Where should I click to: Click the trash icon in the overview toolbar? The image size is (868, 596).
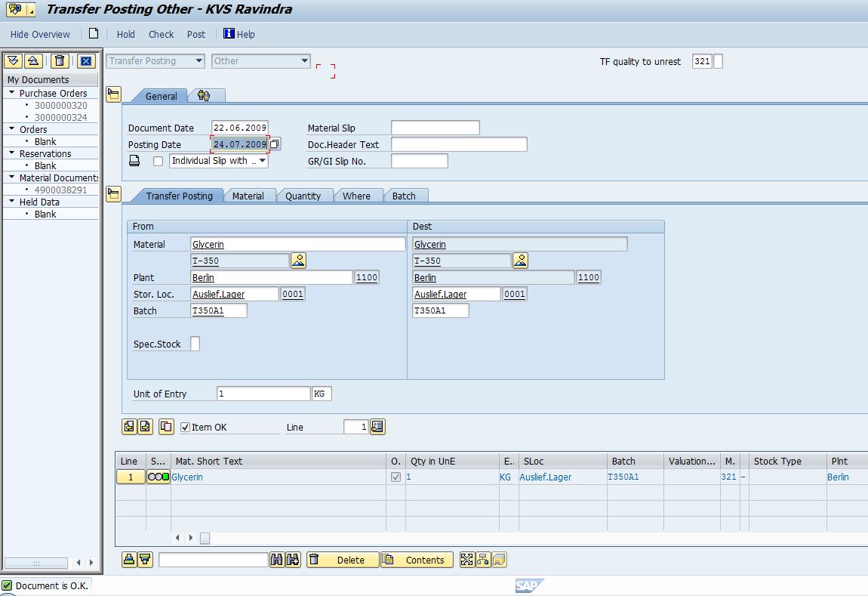60,60
